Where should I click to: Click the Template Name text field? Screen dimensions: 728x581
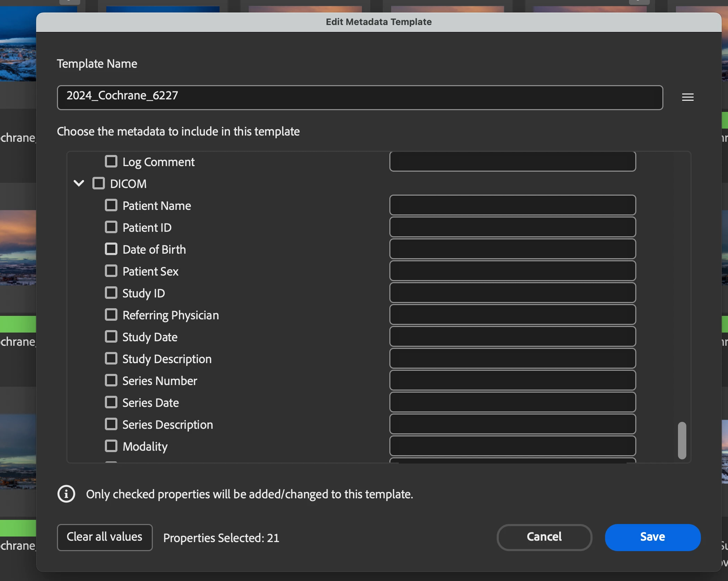(359, 97)
